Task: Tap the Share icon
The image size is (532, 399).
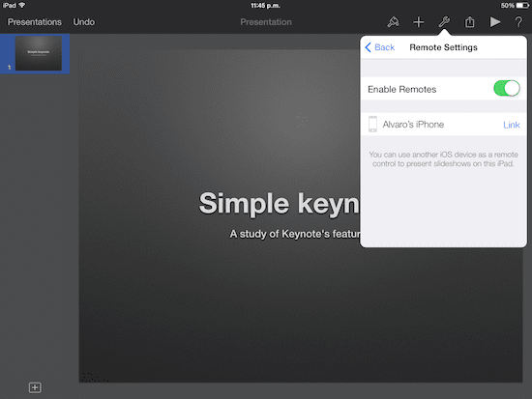Action: point(469,22)
